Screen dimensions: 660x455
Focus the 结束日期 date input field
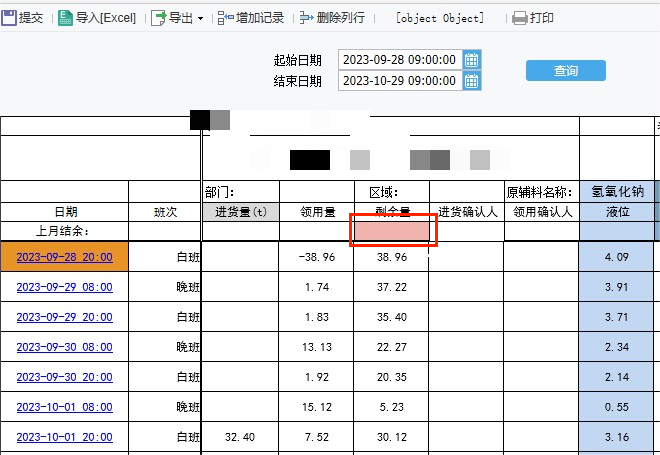(x=400, y=80)
